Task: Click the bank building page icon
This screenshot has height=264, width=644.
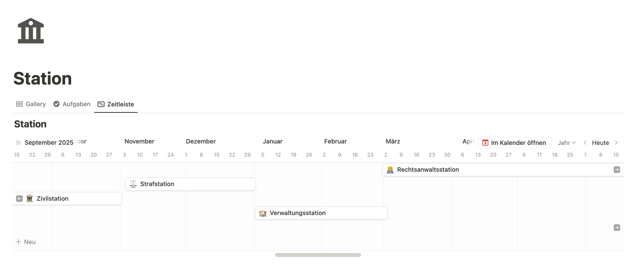Action: (x=31, y=31)
